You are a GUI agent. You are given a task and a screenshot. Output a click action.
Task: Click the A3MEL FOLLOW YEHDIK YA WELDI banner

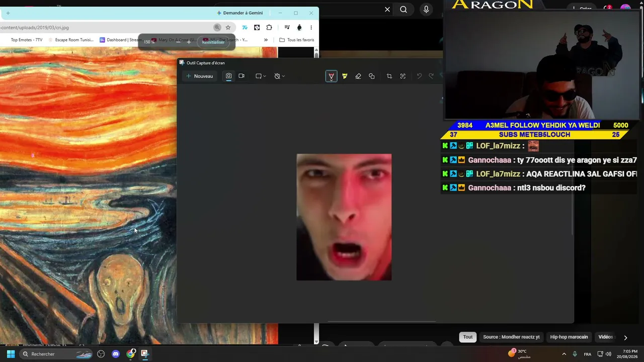click(542, 125)
